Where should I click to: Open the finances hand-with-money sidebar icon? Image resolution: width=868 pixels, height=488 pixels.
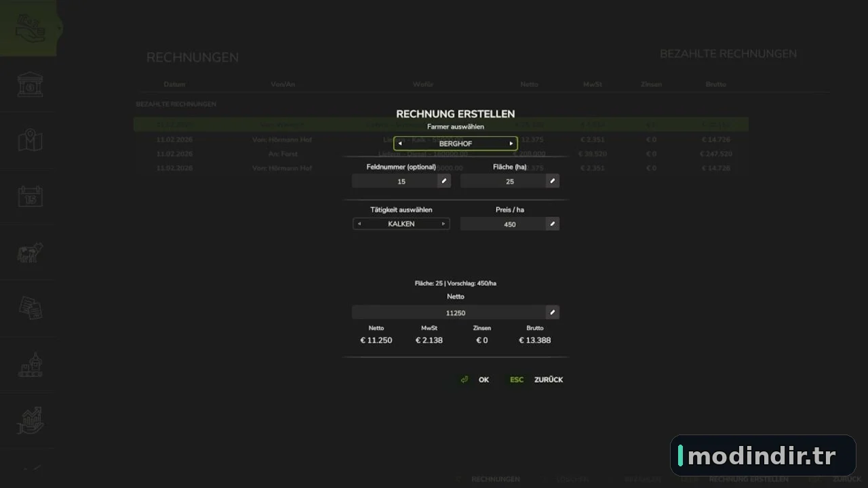coord(31,28)
